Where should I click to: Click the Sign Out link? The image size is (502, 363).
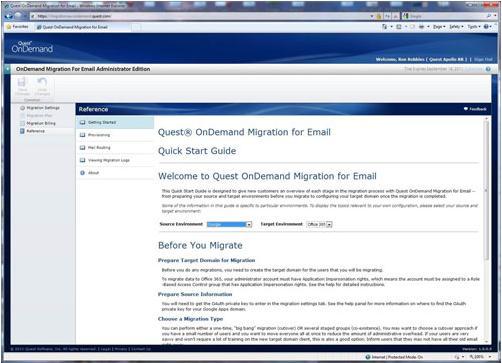pyautogui.click(x=483, y=59)
